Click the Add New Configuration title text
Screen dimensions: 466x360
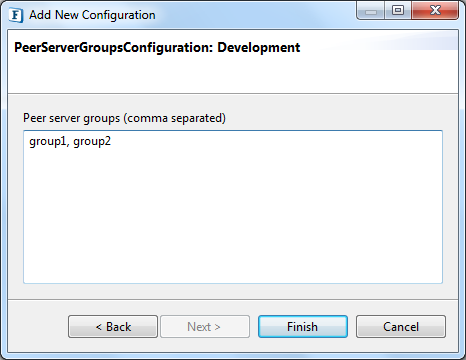pyautogui.click(x=92, y=15)
